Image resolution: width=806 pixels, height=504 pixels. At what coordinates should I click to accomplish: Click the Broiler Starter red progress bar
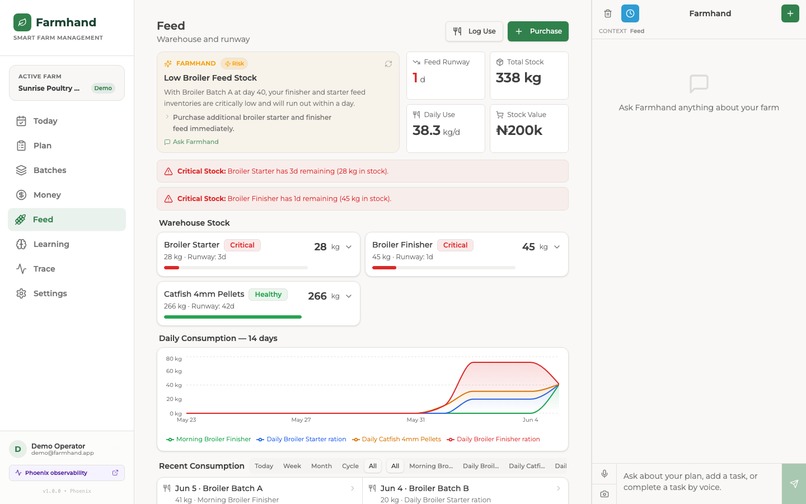[171, 267]
